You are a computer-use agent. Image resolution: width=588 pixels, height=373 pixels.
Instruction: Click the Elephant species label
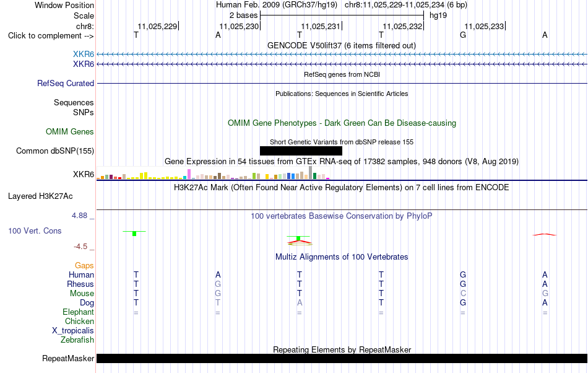point(78,312)
